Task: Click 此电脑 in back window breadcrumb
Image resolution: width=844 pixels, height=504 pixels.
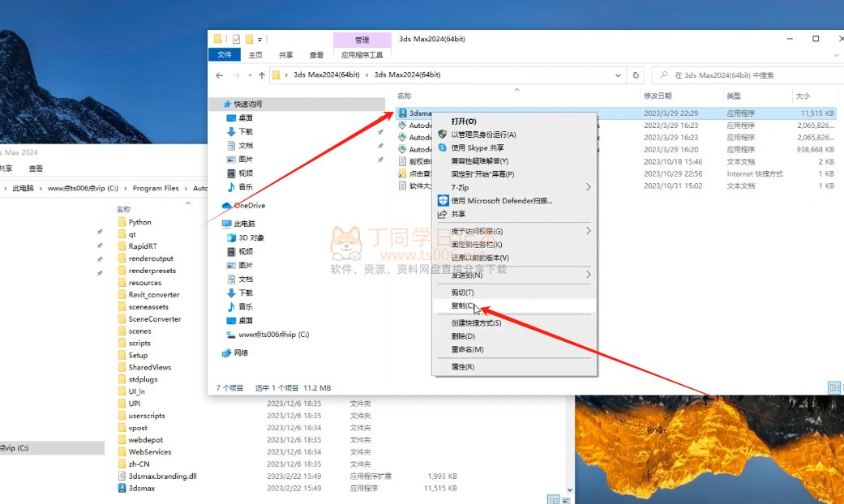Action: click(x=23, y=188)
